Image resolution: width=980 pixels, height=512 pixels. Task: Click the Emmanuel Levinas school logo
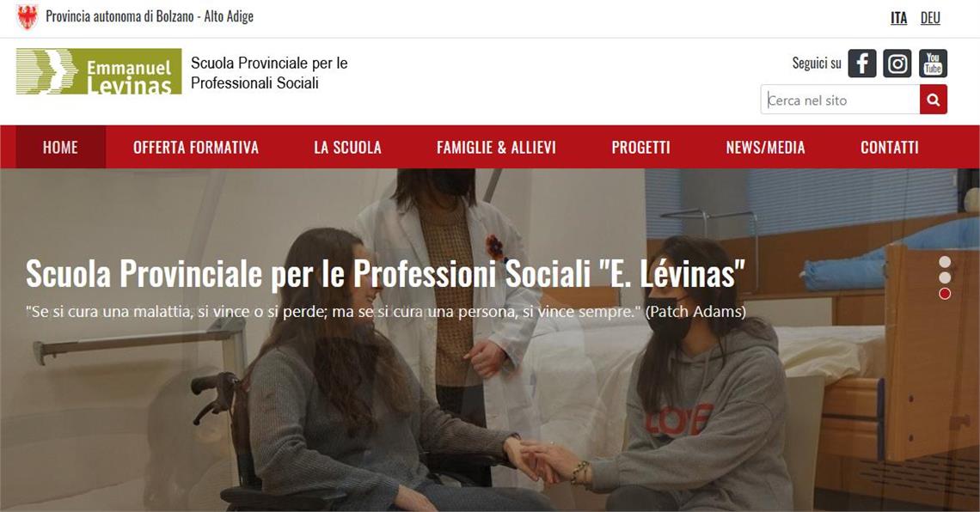pyautogui.click(x=99, y=72)
